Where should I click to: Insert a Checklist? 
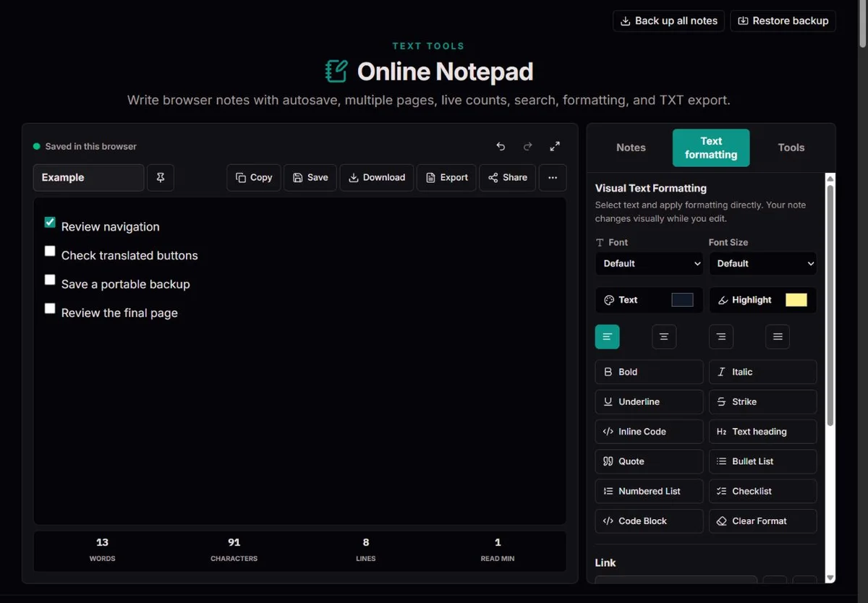762,491
